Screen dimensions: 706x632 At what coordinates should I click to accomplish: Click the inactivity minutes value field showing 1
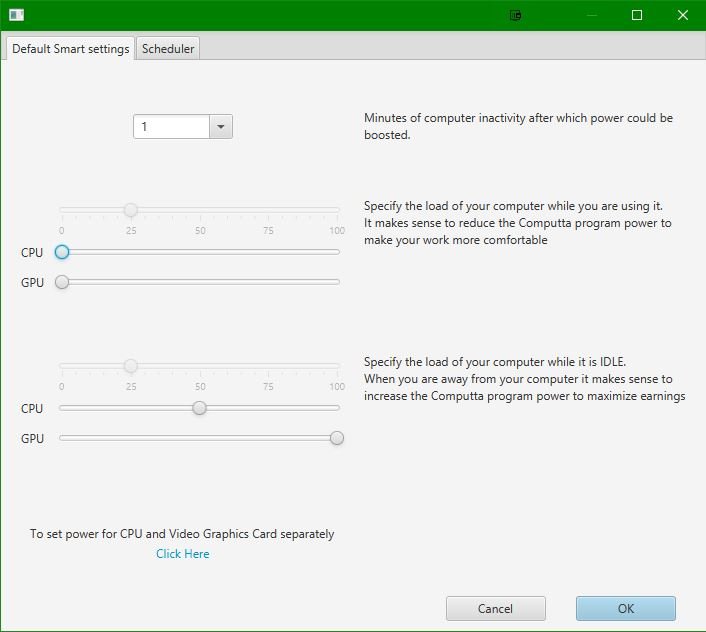coord(172,126)
